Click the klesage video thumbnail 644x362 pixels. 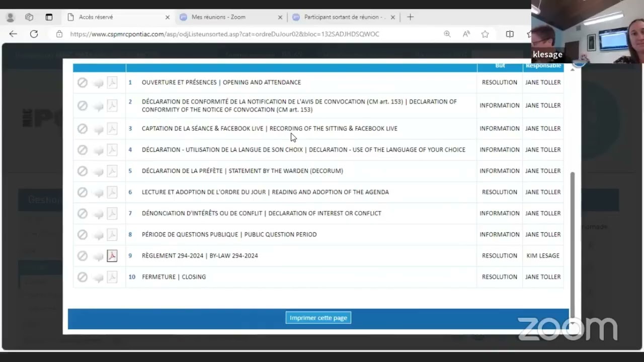tap(588, 32)
